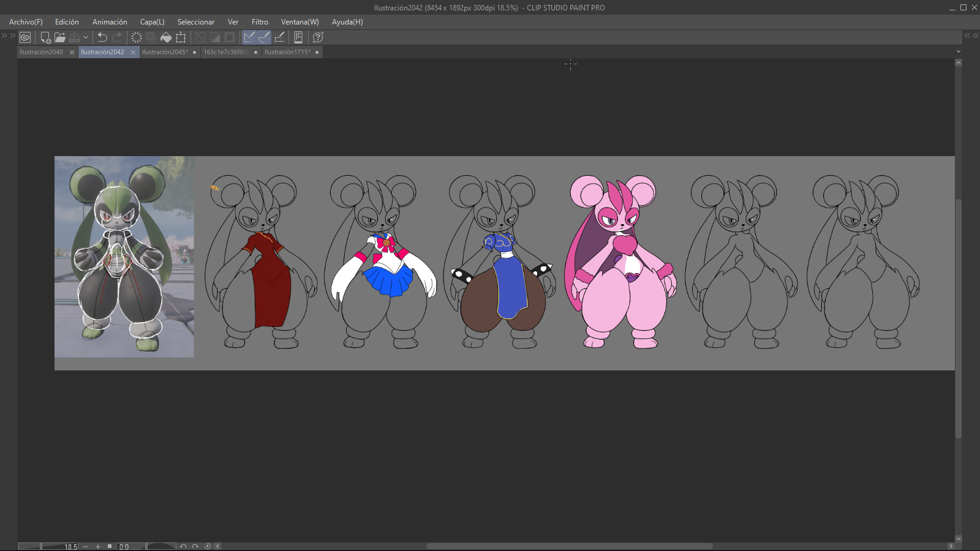Click the Show Selection Border icon
Image resolution: width=980 pixels, height=551 pixels.
point(230,37)
